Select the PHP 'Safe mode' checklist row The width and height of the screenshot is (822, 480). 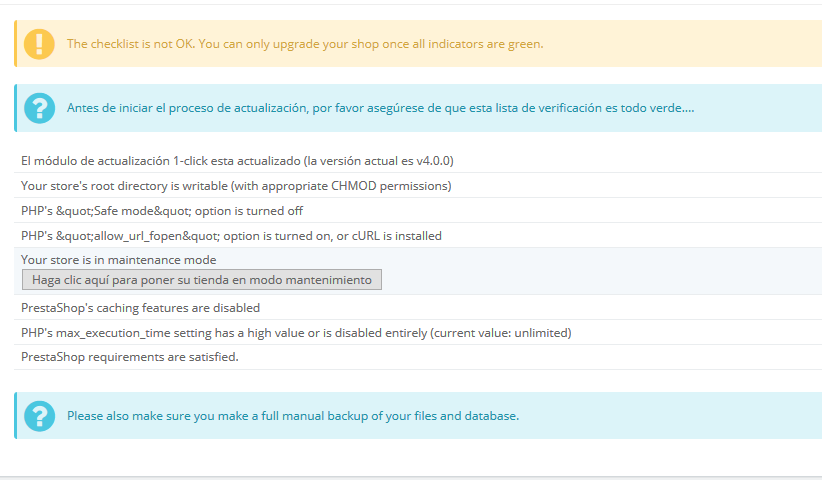pyautogui.click(x=162, y=211)
